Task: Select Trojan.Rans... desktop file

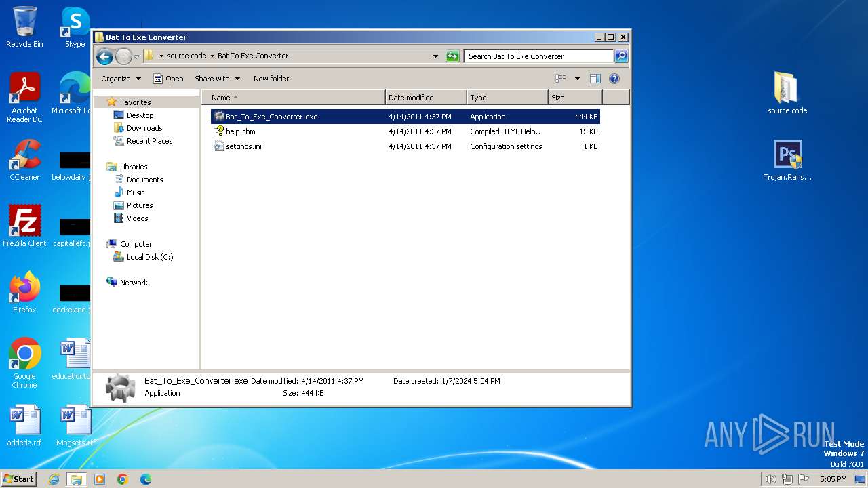Action: pos(787,160)
